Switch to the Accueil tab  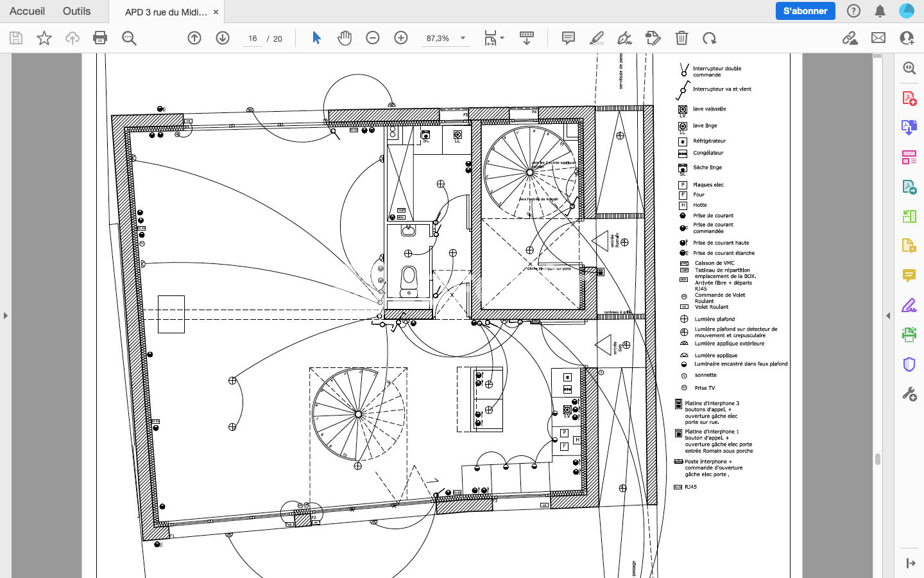(x=27, y=11)
